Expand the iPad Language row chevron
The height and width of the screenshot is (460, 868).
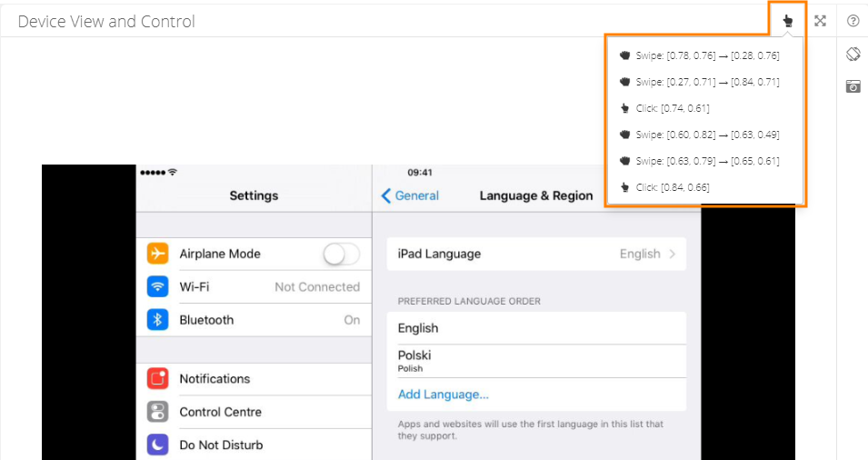point(673,255)
